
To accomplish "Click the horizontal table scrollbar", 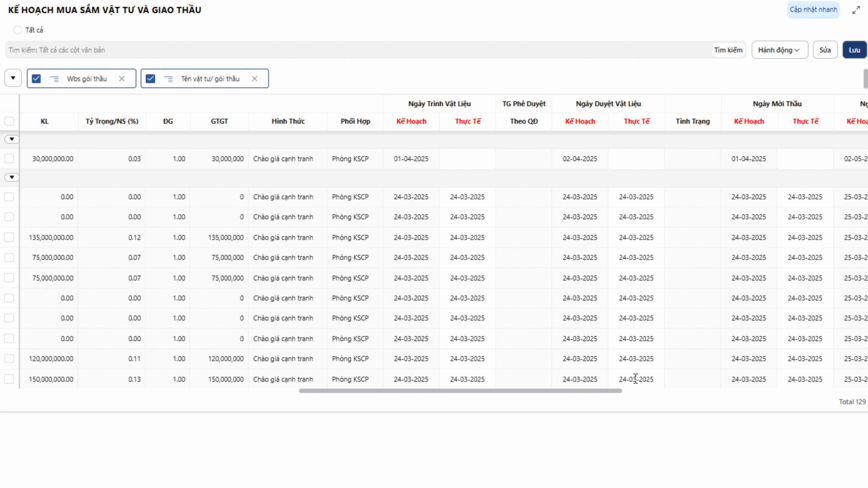I will 460,391.
